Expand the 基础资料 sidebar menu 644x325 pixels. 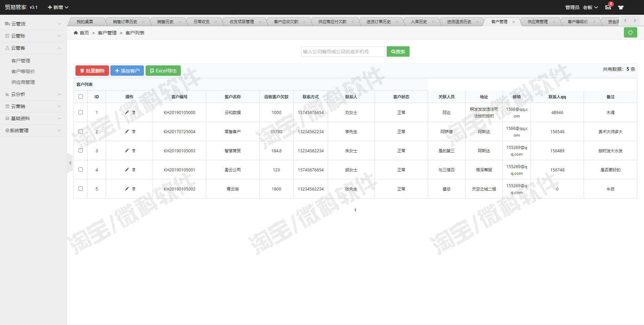[x=33, y=118]
